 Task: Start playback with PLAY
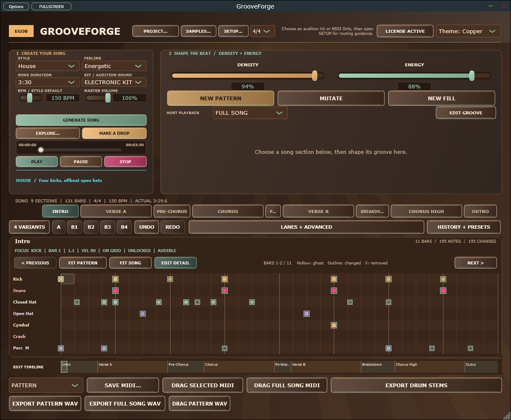37,162
